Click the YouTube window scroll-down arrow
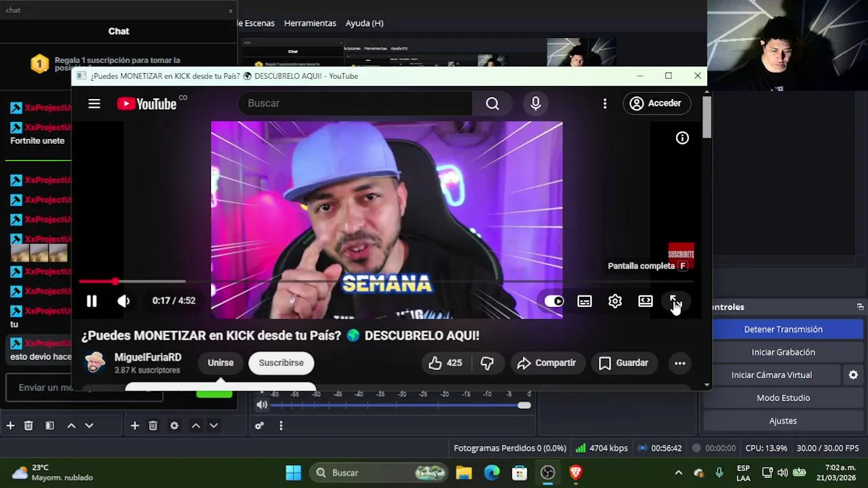 click(x=707, y=385)
